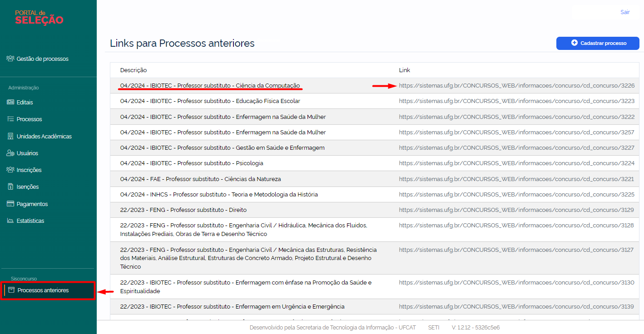Click the version V: 1.2.12 footer text

[x=476, y=328]
